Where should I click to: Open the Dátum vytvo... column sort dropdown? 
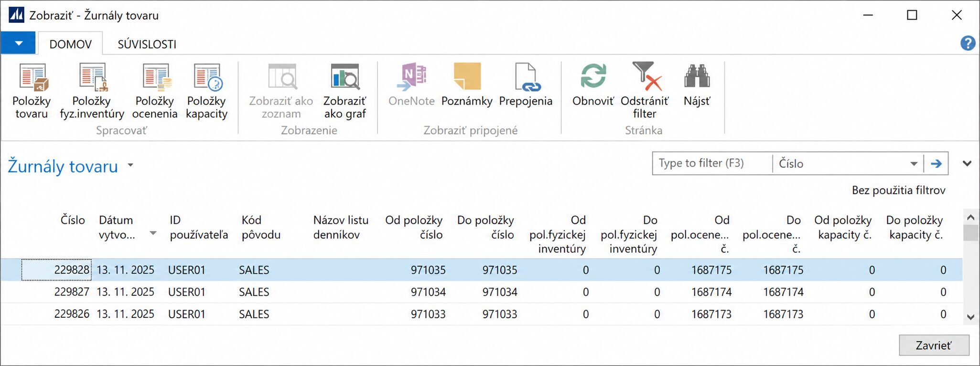tap(153, 233)
